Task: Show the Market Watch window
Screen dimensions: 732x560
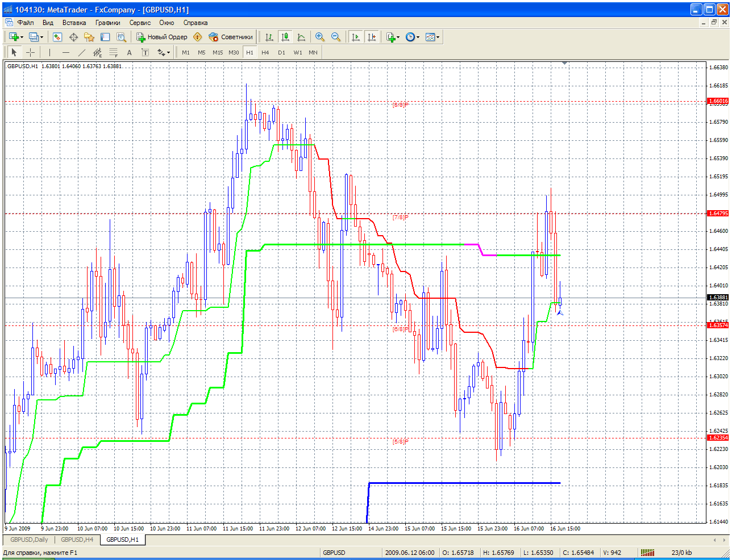Action: click(x=57, y=37)
